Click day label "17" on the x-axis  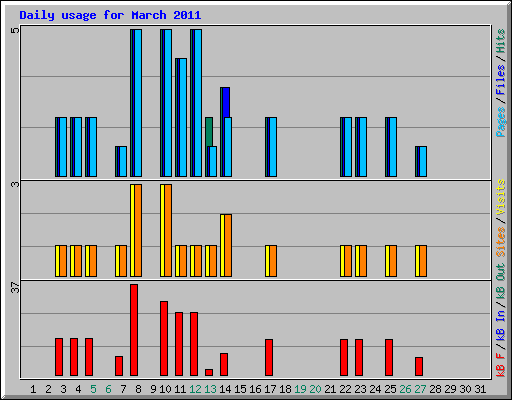click(x=270, y=389)
